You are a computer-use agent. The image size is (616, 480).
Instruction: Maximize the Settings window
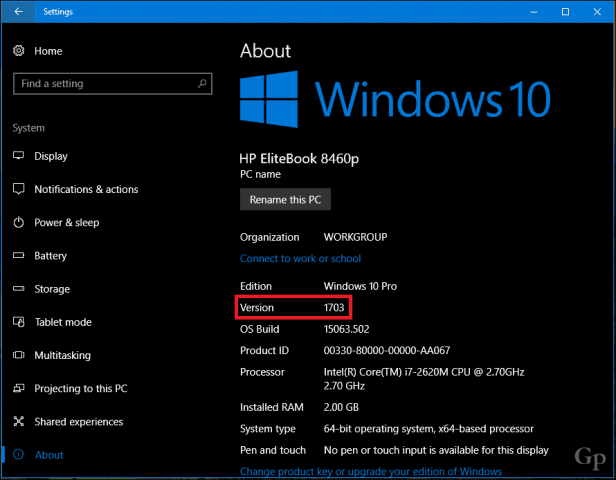pos(565,12)
